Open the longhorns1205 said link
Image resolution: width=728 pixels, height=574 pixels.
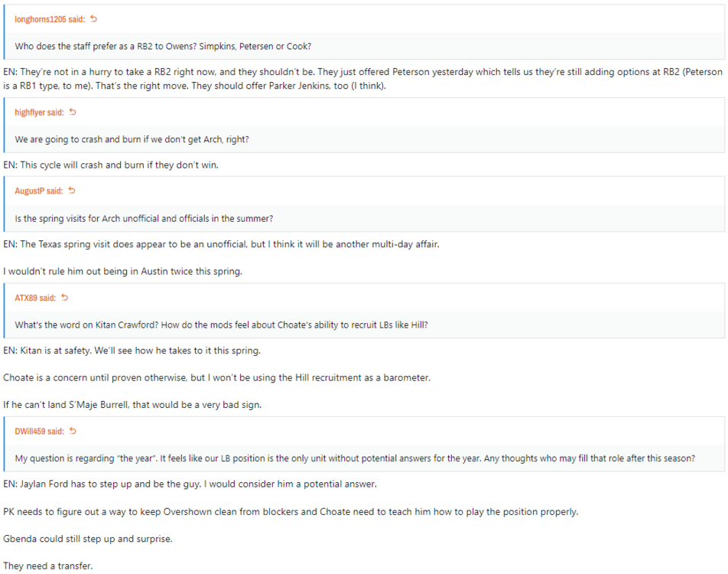tap(50, 19)
